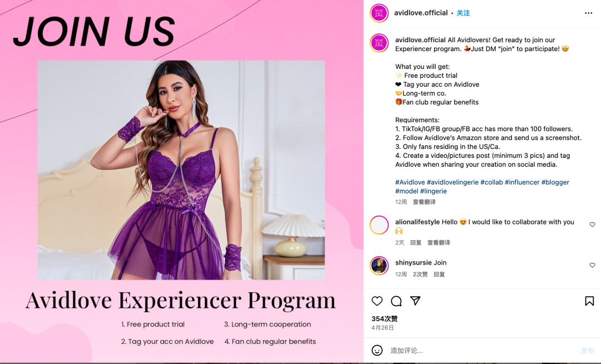This screenshot has height=364, width=601.
Task: Open the purple lingerie model photo
Action: click(181, 170)
